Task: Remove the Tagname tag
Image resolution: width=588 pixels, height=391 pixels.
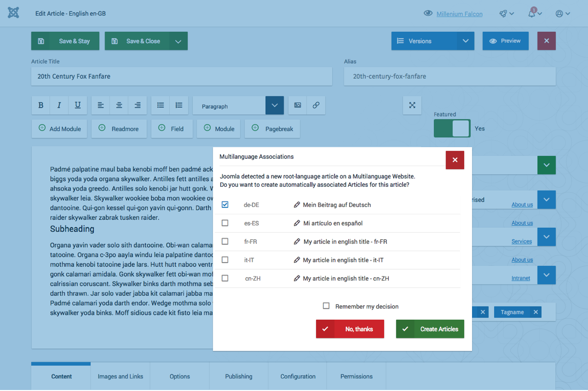Action: 536,312
